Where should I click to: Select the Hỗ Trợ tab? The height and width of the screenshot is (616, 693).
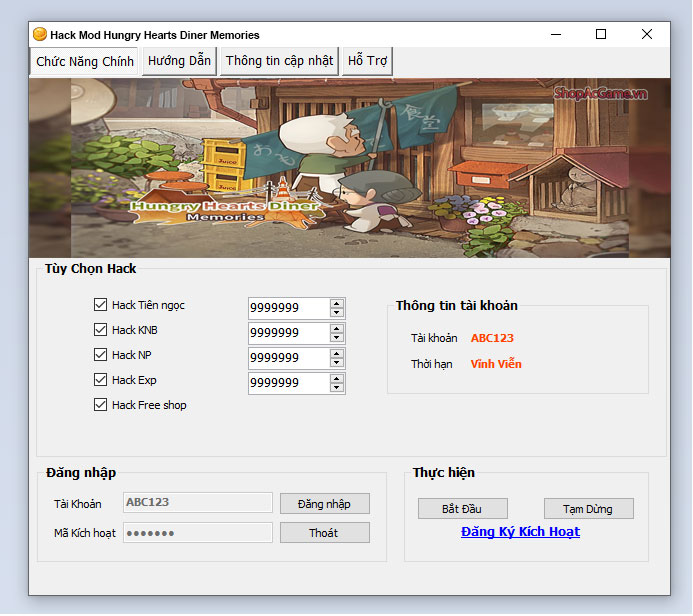pos(367,61)
